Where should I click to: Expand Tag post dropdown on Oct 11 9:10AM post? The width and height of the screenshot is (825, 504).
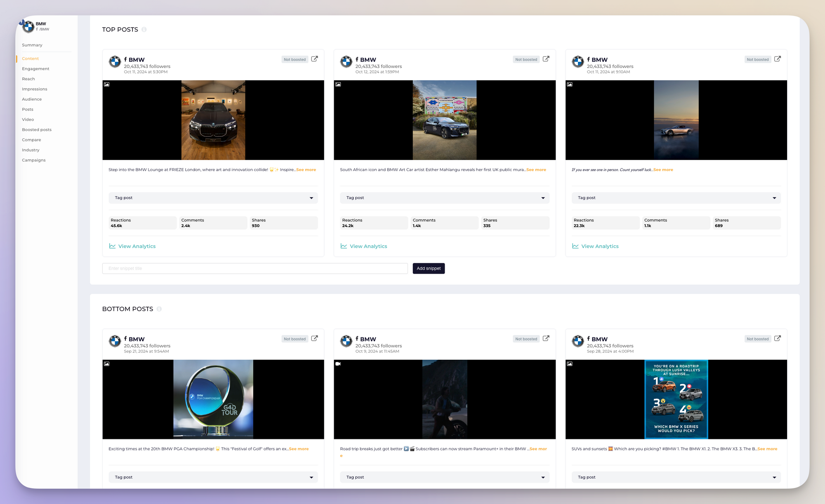click(x=676, y=198)
